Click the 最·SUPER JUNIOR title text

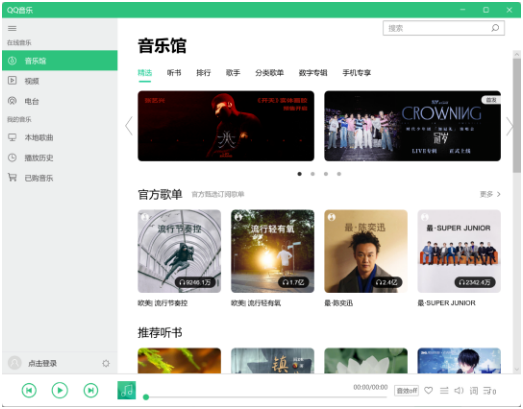point(447,303)
